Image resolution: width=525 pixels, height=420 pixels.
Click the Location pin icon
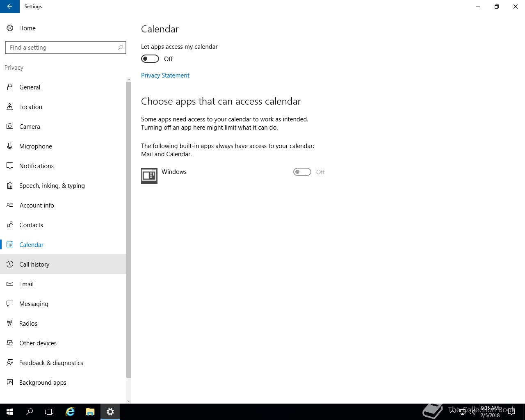[10, 107]
